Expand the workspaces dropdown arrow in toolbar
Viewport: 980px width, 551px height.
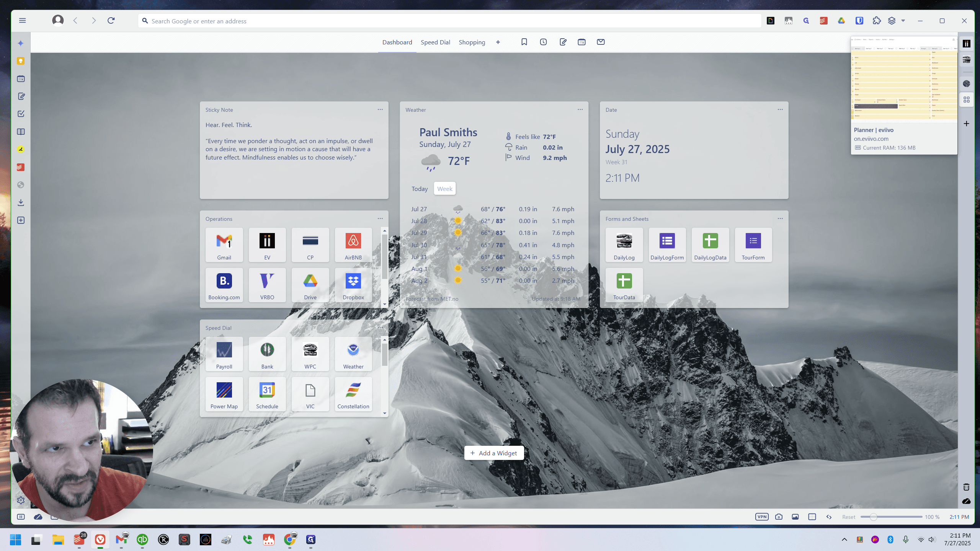coord(903,21)
